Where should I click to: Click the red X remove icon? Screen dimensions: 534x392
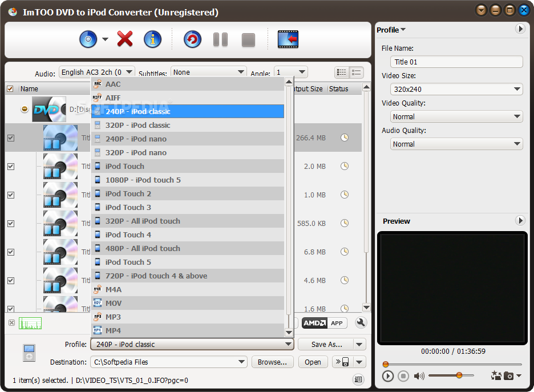[124, 39]
